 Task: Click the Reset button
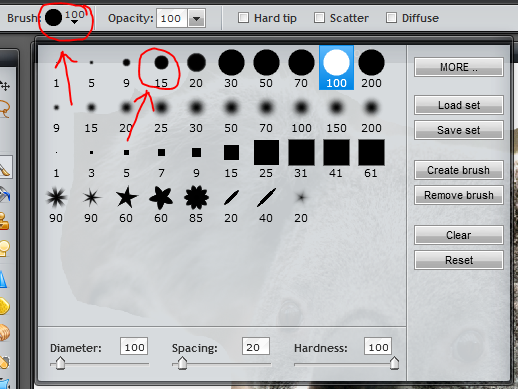click(459, 260)
